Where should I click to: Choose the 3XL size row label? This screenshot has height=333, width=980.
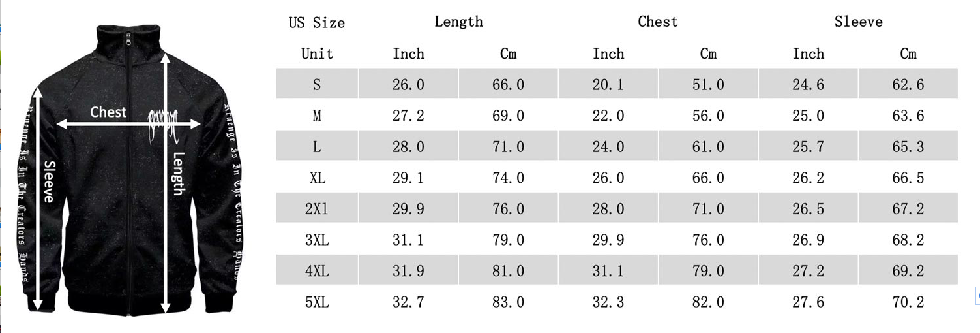click(x=317, y=240)
